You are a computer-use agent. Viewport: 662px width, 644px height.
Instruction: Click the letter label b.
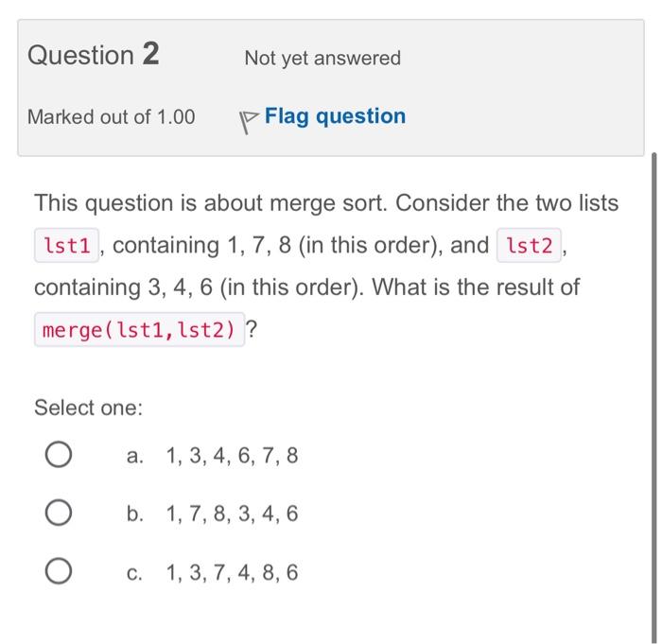134,513
